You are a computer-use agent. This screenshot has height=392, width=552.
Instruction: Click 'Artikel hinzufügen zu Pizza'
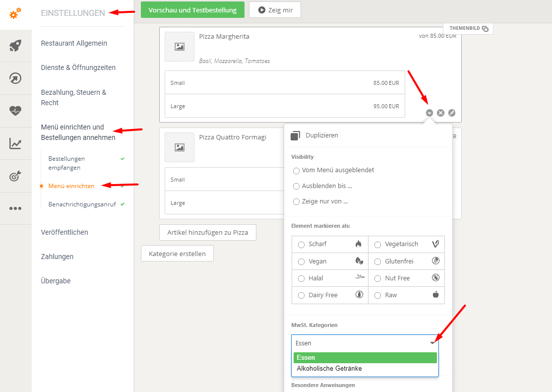207,232
